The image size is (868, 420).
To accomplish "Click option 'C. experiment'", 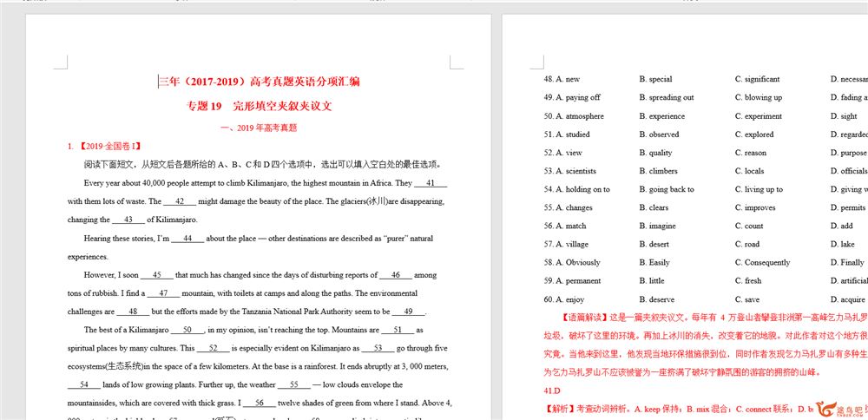I will click(x=759, y=116).
